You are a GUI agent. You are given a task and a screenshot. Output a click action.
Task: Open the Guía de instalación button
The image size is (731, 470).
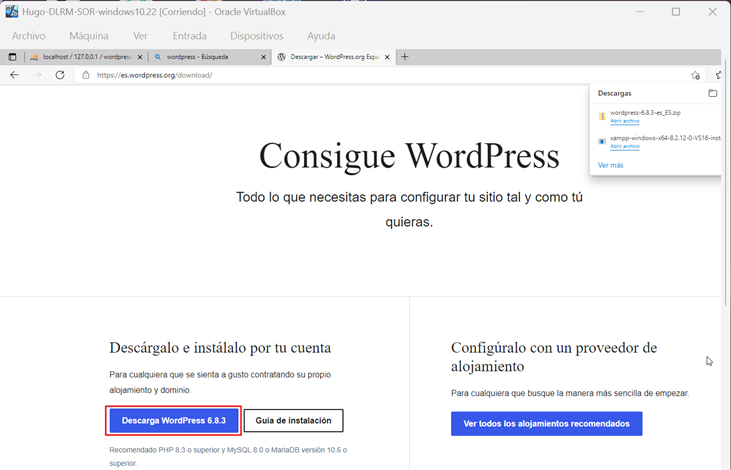pyautogui.click(x=293, y=421)
